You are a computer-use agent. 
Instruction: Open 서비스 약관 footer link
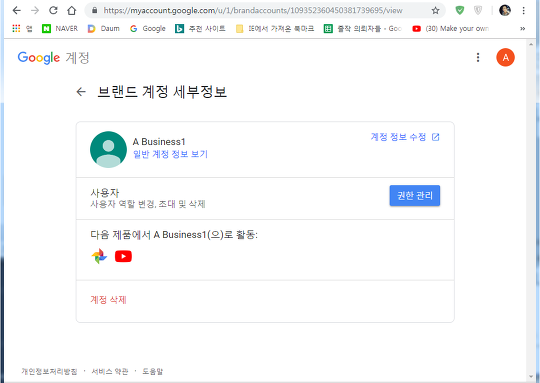pyautogui.click(x=110, y=371)
